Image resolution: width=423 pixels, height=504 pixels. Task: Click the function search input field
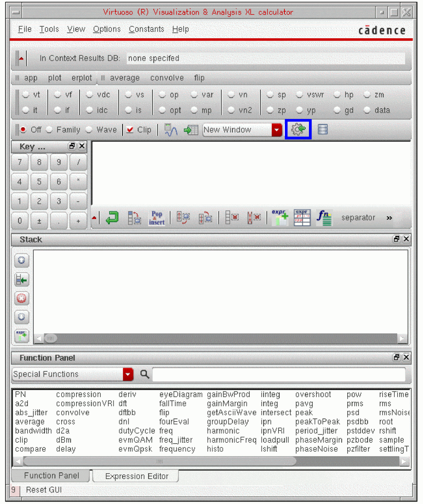pyautogui.click(x=279, y=374)
